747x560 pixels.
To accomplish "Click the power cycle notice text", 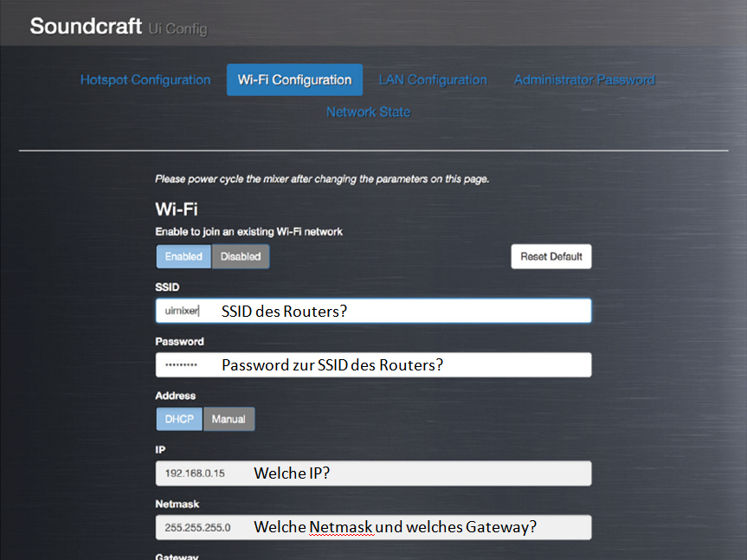I will click(x=322, y=179).
